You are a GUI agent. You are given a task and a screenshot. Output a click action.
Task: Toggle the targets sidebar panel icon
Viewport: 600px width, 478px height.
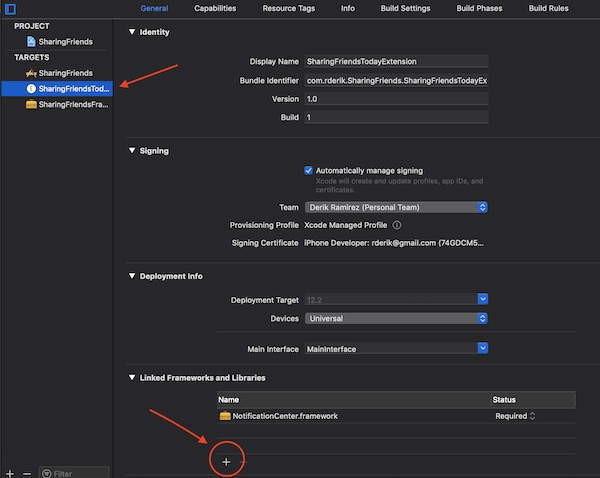10,8
